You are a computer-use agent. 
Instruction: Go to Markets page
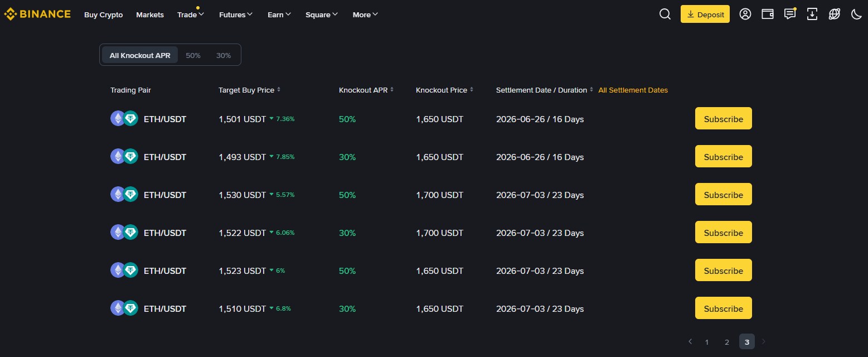150,15
